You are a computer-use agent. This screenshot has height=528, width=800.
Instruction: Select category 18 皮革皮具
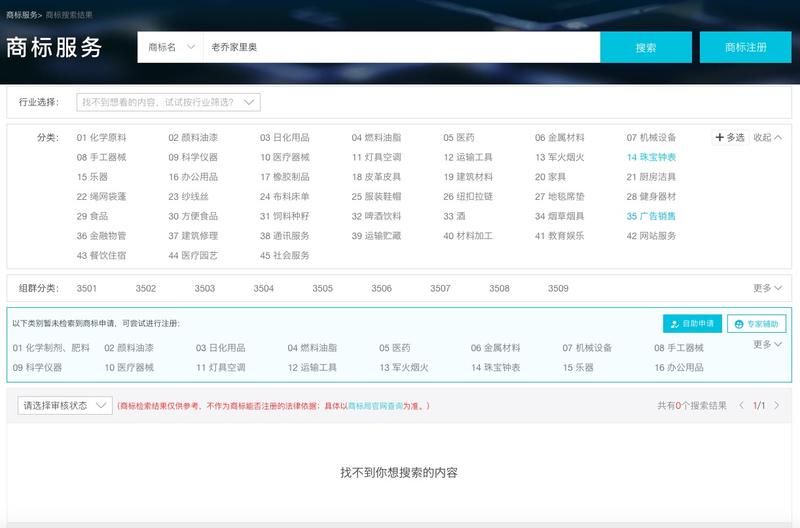[376, 177]
